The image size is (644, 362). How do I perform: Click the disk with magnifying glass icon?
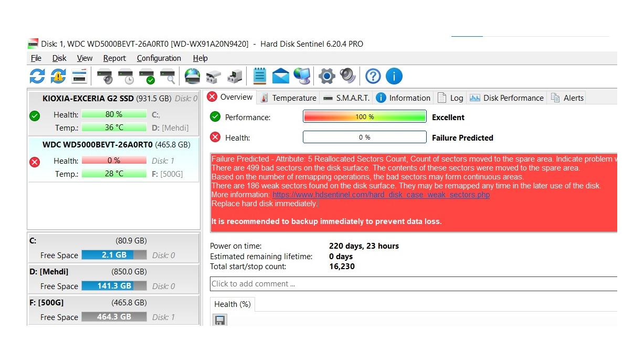167,76
